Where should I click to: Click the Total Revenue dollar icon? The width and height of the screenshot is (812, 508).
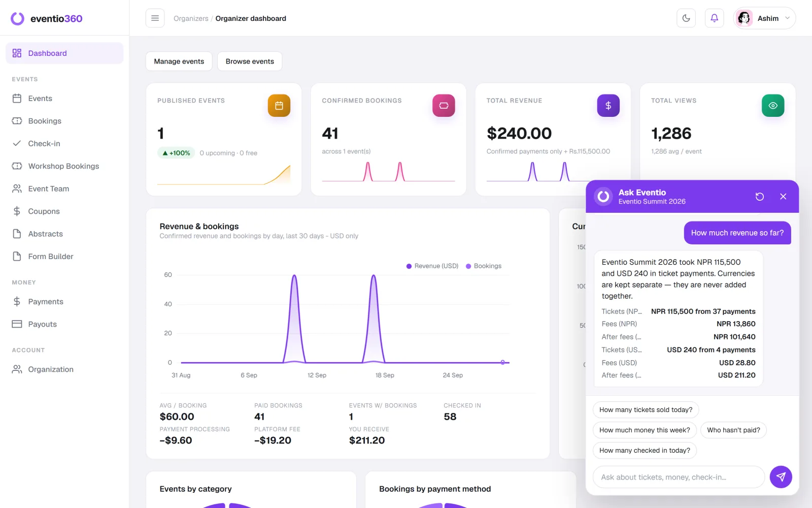coord(608,106)
